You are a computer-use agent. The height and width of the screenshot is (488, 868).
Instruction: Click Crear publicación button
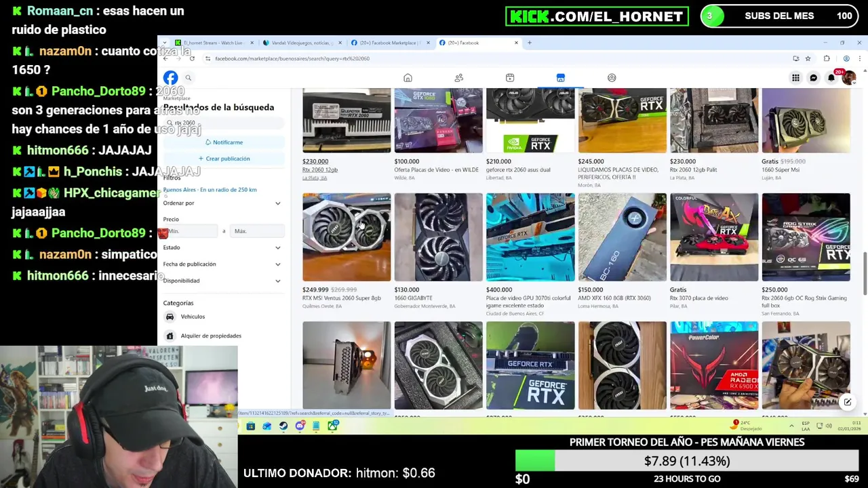(224, 159)
